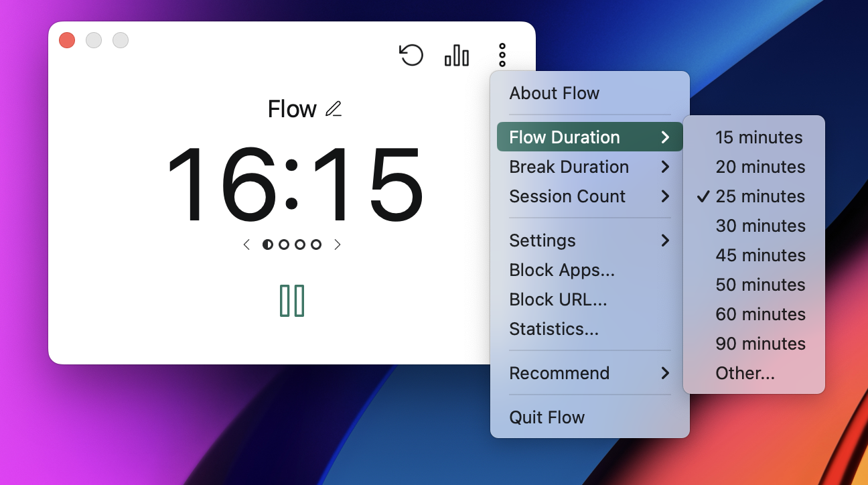Expand the Break Duration submenu
The image size is (868, 485).
[x=590, y=167]
